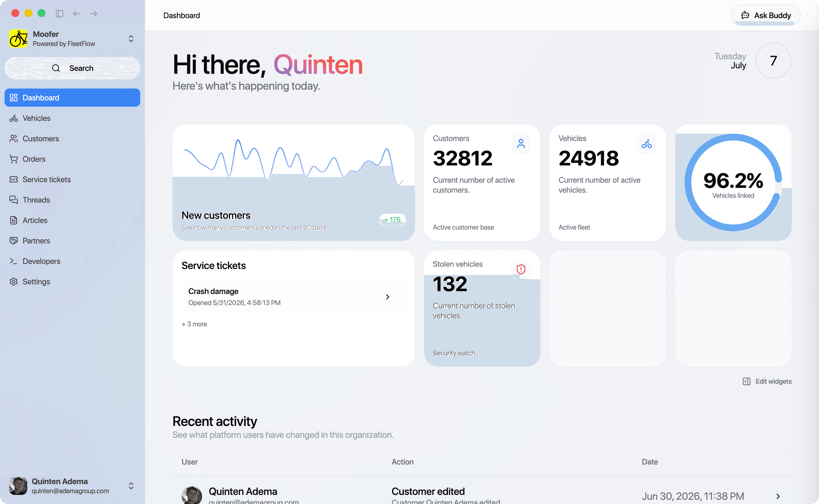Image resolution: width=819 pixels, height=504 pixels.
Task: Open the Vehicles section
Action: (x=72, y=118)
